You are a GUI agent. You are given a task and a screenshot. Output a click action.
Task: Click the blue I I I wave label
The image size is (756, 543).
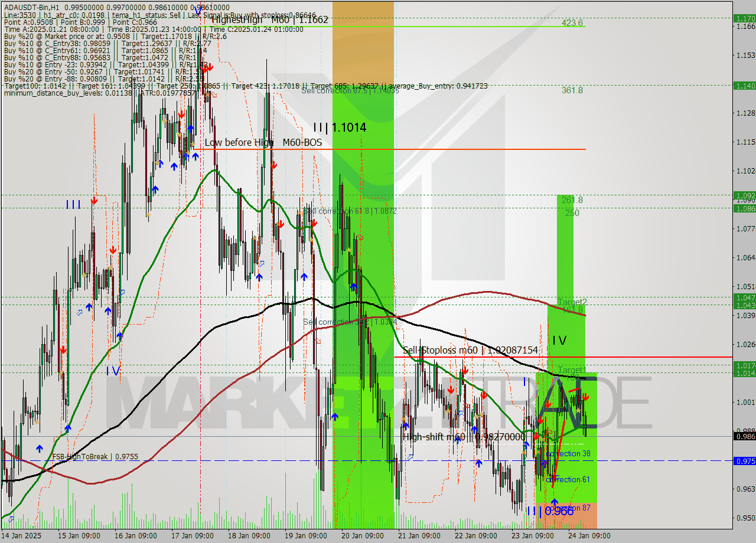pyautogui.click(x=73, y=204)
